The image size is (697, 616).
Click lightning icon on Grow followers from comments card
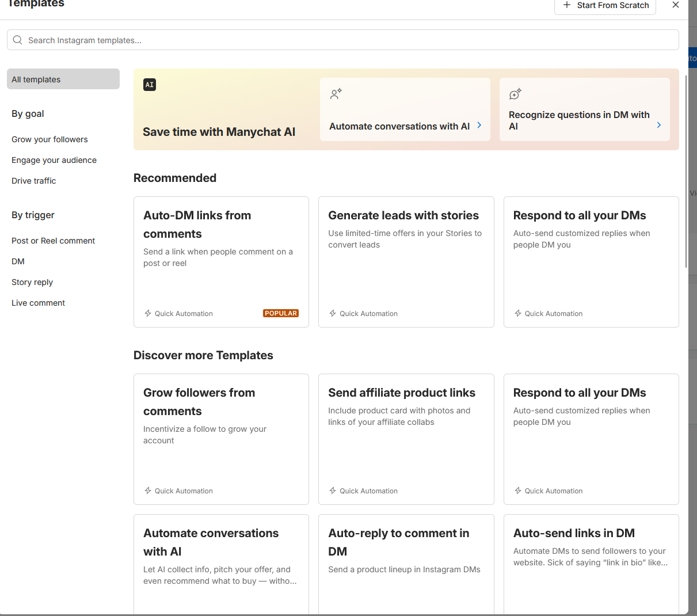pyautogui.click(x=148, y=490)
